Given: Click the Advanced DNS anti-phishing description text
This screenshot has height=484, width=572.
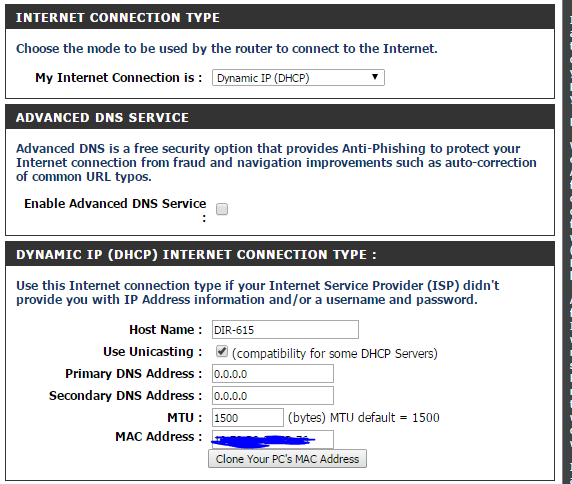Looking at the screenshot, I should [x=276, y=163].
